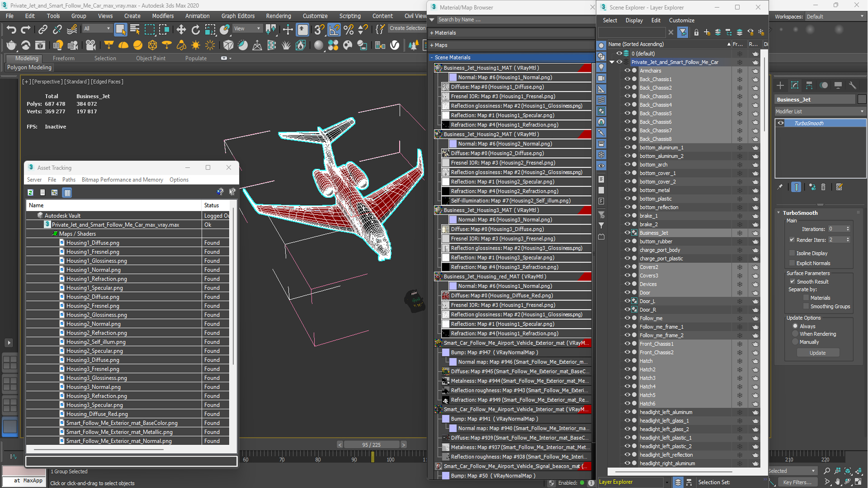Click Key Filters button
The height and width of the screenshot is (488, 868).
pos(797,482)
